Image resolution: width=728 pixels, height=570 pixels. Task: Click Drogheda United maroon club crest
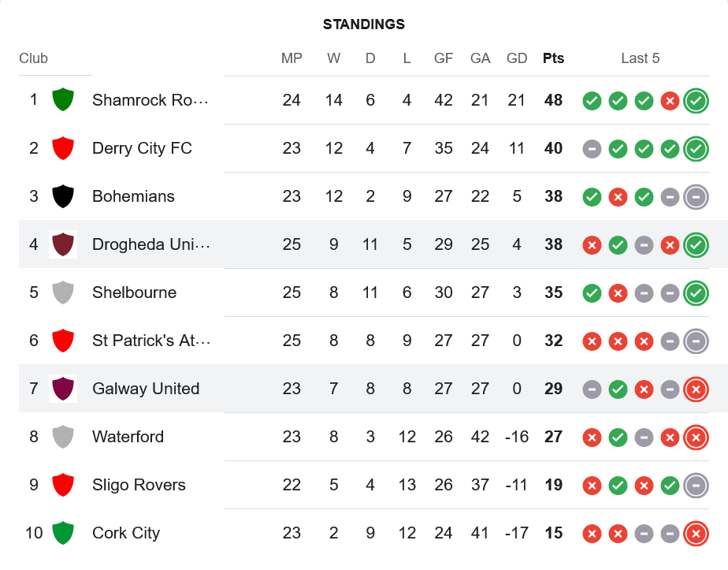click(63, 244)
